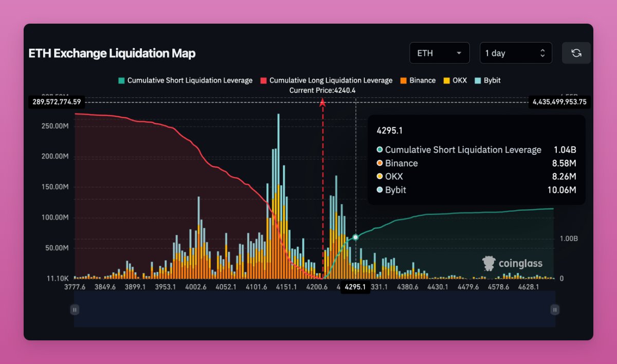Click the 4295.1 label on the x-axis

(x=355, y=288)
